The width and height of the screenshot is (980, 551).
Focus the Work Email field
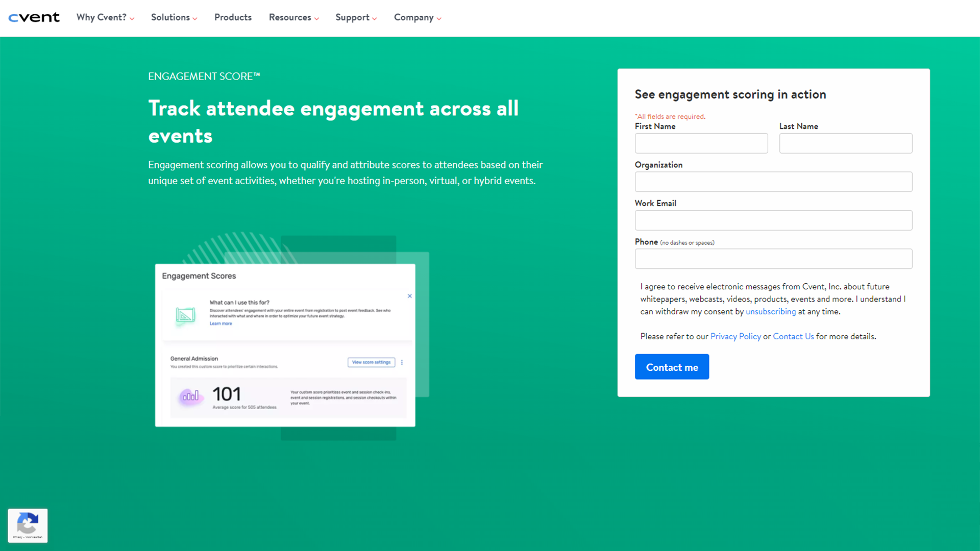point(773,220)
